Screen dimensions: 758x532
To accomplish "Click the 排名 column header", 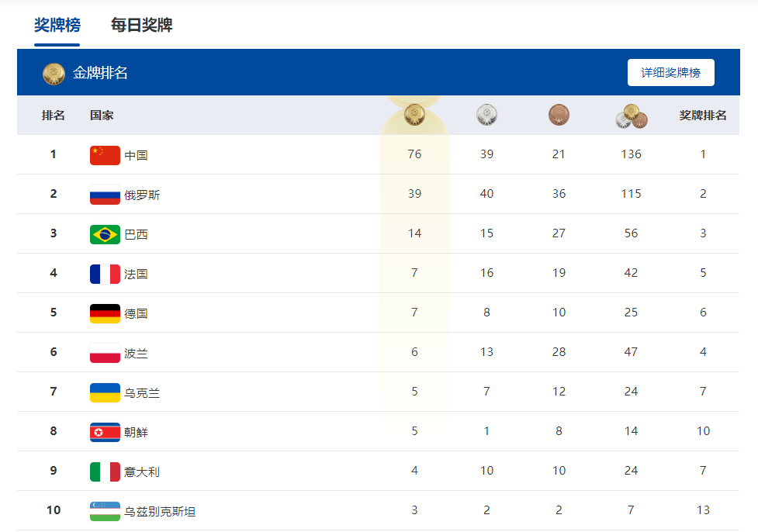I will (x=54, y=115).
